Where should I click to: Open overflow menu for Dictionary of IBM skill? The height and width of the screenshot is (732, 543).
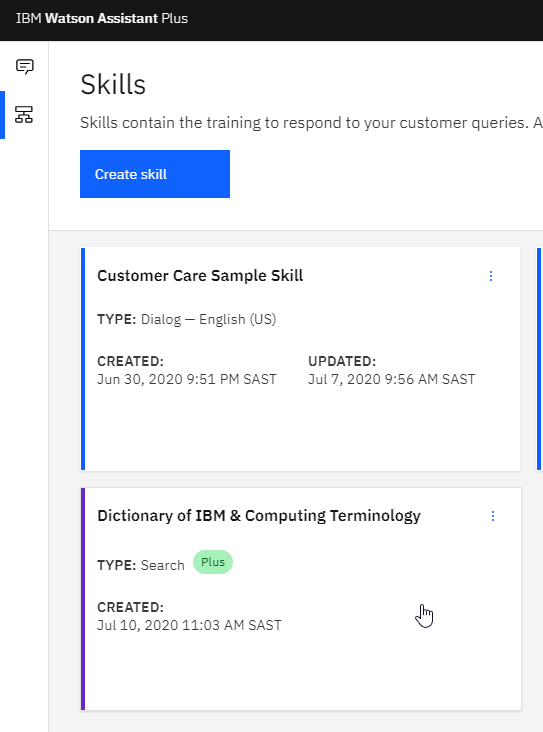pyautogui.click(x=493, y=516)
